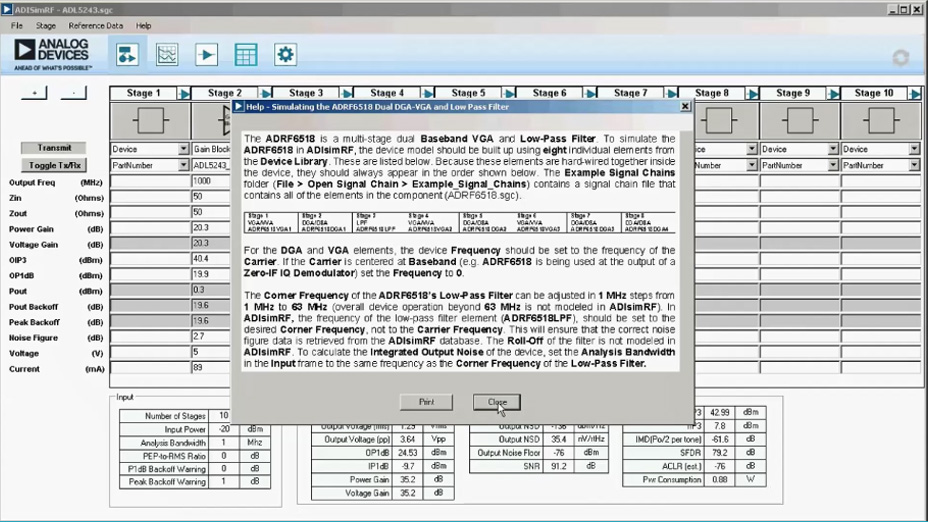Image resolution: width=928 pixels, height=522 pixels.
Task: Click the arrow next to Stage 3
Action: click(347, 94)
